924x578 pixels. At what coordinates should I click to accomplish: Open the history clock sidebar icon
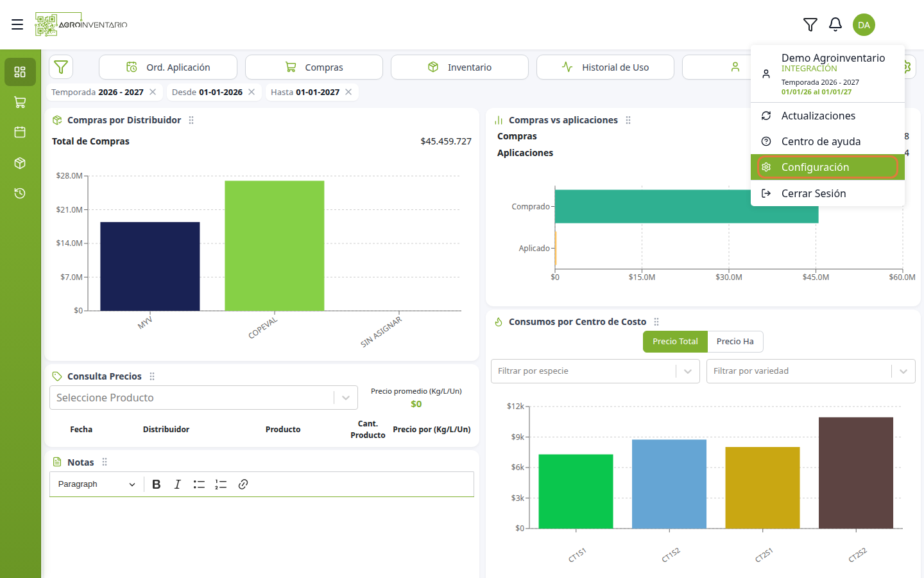pos(20,193)
